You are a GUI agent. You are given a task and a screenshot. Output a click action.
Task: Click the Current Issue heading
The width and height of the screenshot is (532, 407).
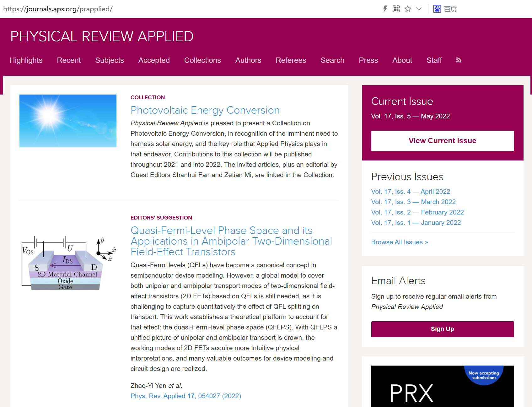coord(402,101)
